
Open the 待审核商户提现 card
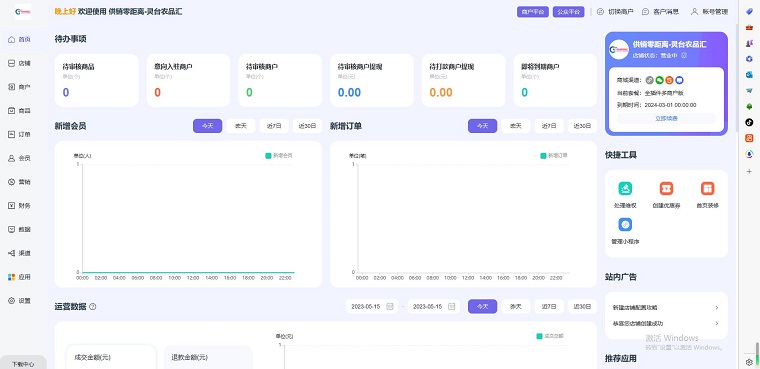372,80
